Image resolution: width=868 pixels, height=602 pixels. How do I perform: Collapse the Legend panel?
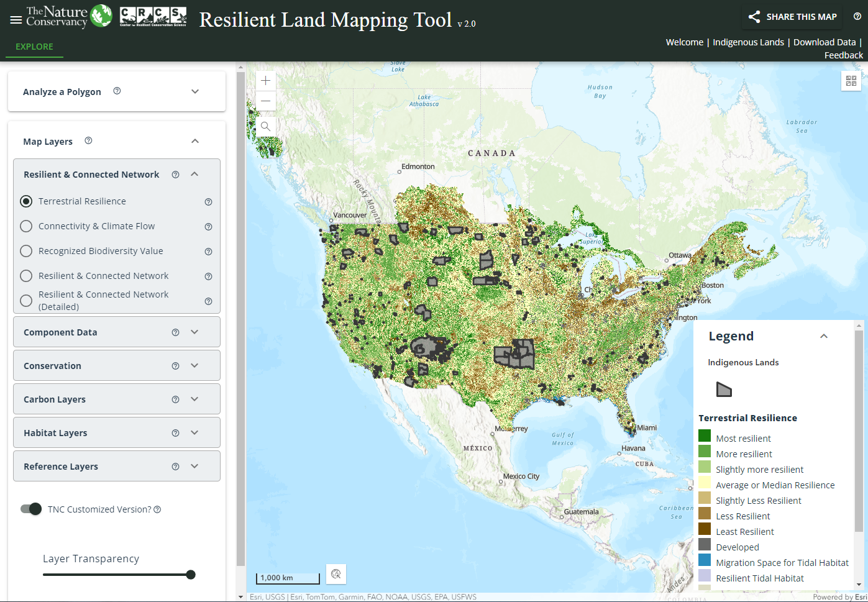pyautogui.click(x=824, y=336)
